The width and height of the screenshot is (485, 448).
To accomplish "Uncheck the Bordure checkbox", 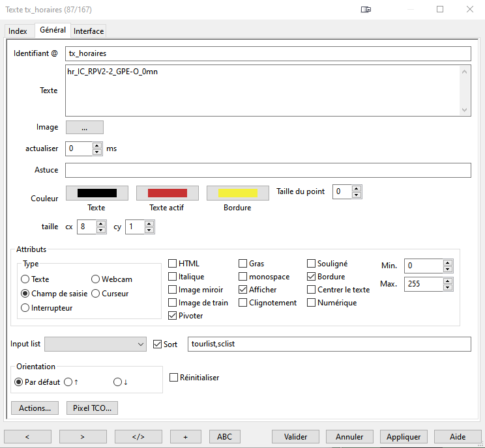I will [312, 277].
